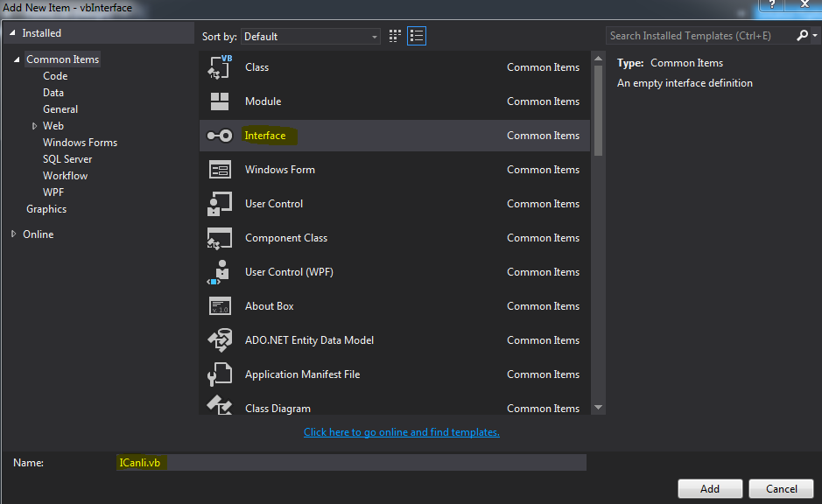Click the 'Component Class' template name
The height and width of the screenshot is (504, 822).
286,238
